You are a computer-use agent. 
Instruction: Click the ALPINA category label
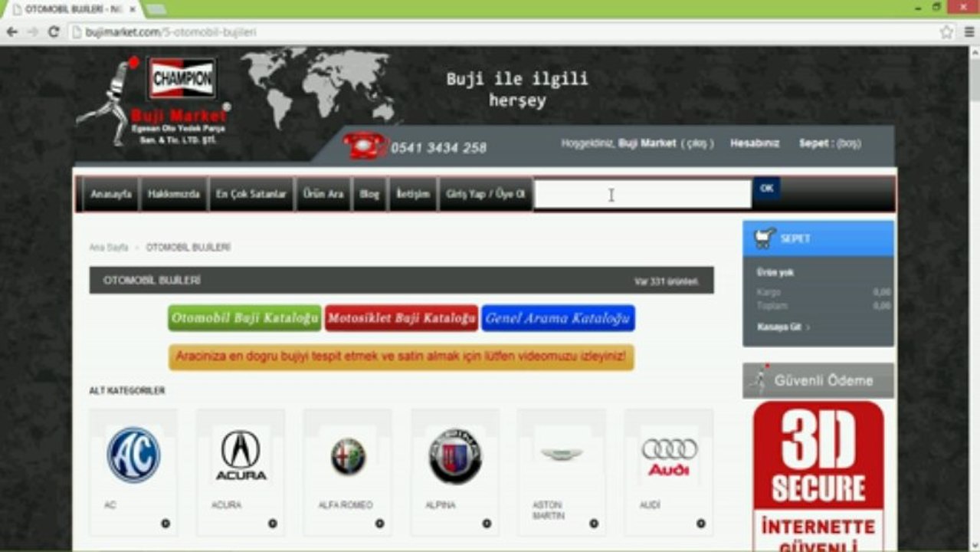coord(441,505)
